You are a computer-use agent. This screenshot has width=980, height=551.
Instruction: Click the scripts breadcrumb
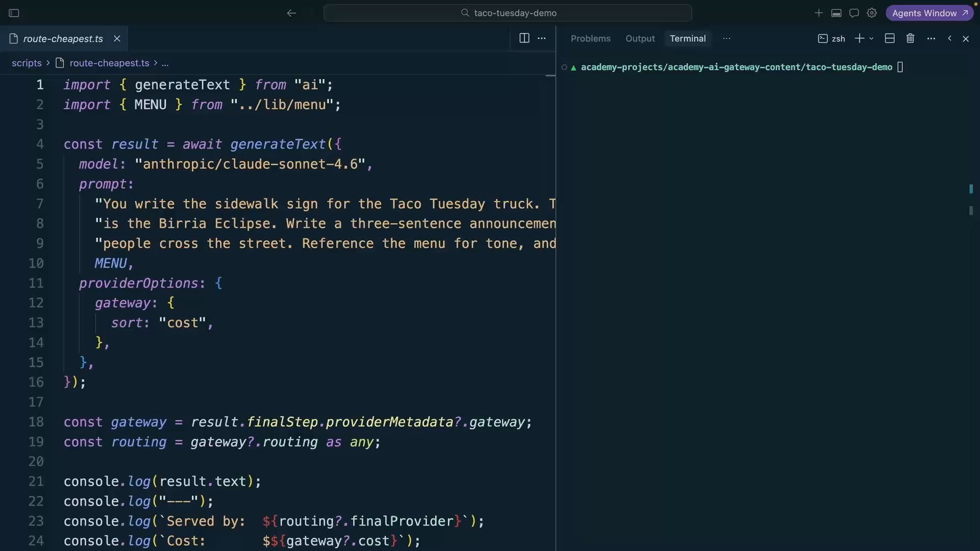(x=27, y=63)
